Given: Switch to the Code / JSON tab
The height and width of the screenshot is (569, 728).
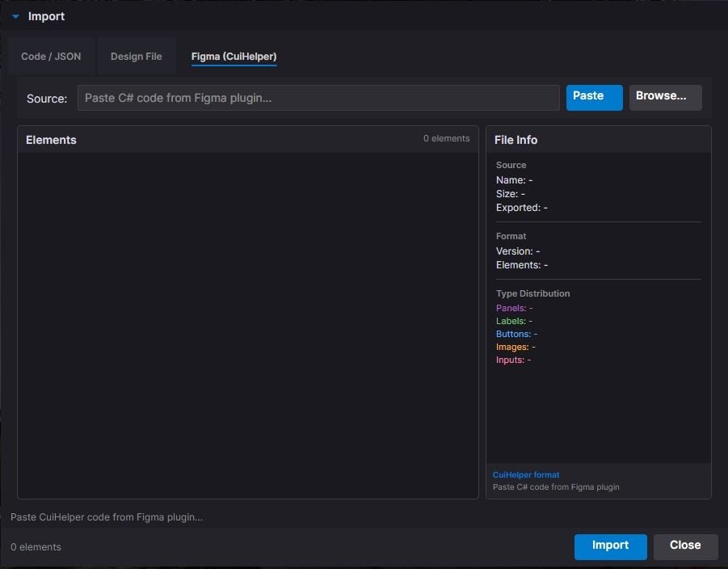Looking at the screenshot, I should pyautogui.click(x=51, y=57).
